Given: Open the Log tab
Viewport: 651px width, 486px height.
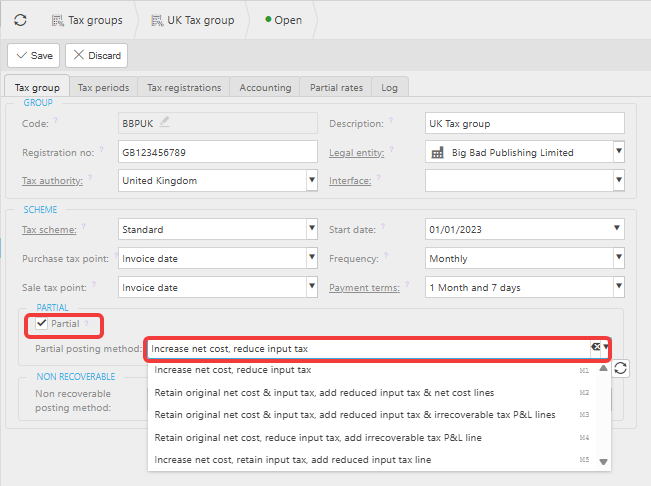Looking at the screenshot, I should tap(389, 87).
